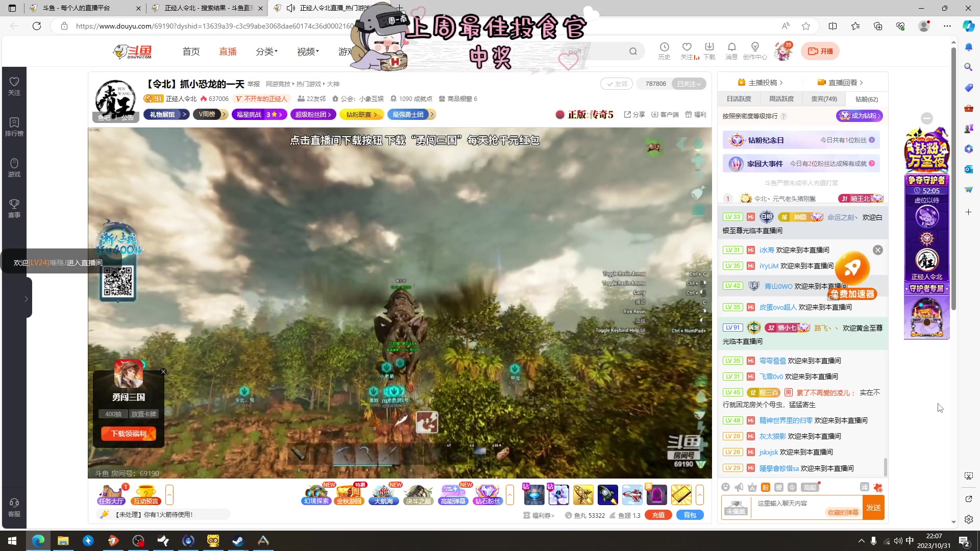Click the megaphone icon in chat toolbar
Image resolution: width=980 pixels, height=551 pixels.
pos(739,487)
